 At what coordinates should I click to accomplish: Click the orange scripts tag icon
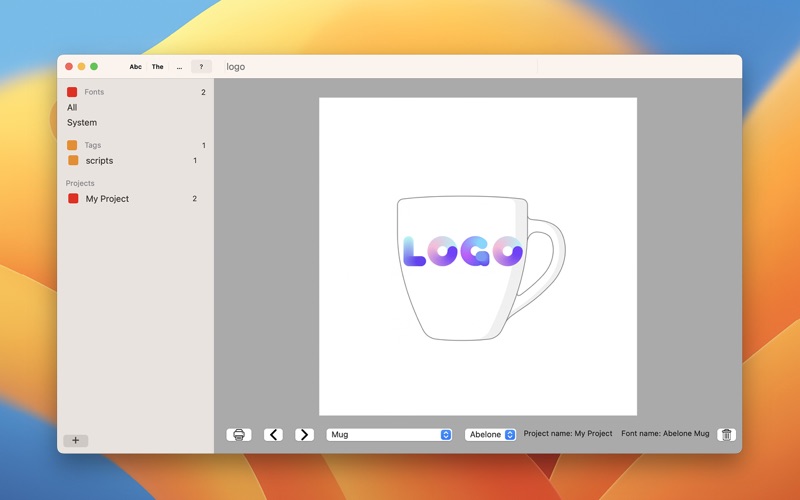[73, 160]
